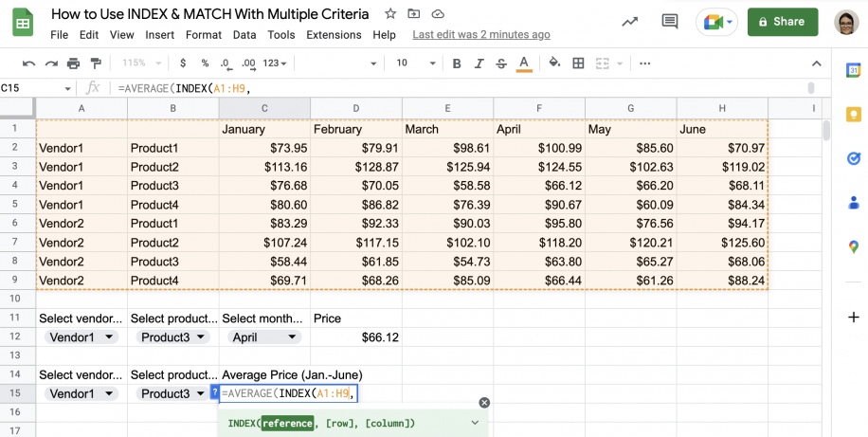The width and height of the screenshot is (868, 437).
Task: Start a Google Meet call
Action: pos(718,22)
